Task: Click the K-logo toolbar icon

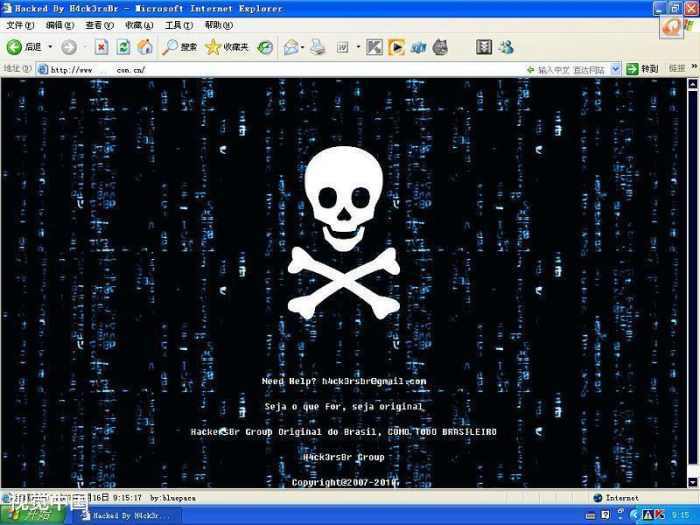Action: tap(374, 47)
